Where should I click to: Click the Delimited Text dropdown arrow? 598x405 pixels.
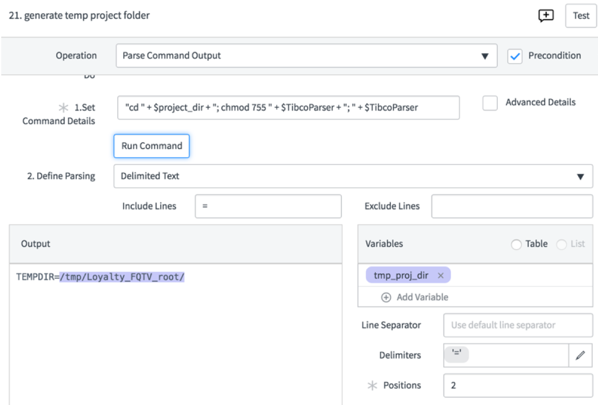click(x=580, y=177)
